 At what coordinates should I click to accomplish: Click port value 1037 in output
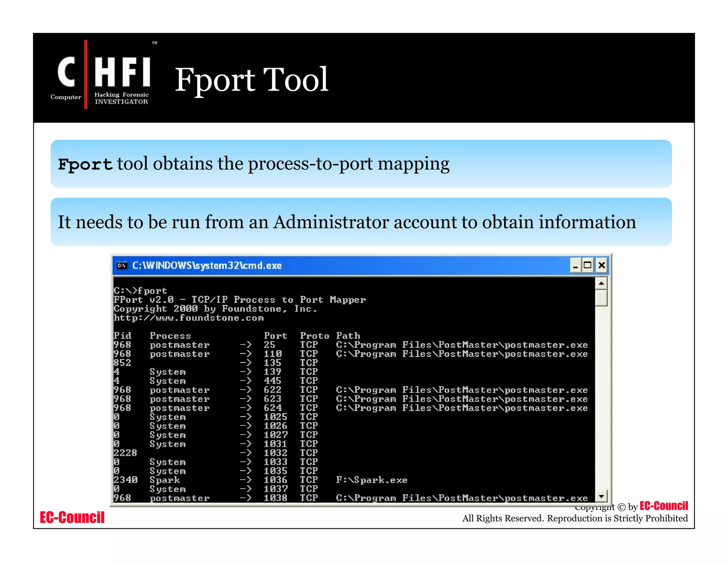coord(275,489)
